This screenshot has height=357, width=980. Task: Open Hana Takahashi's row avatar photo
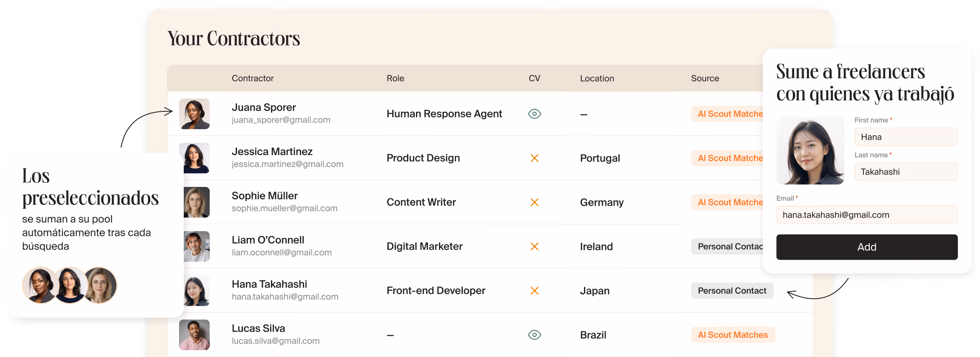click(x=196, y=291)
